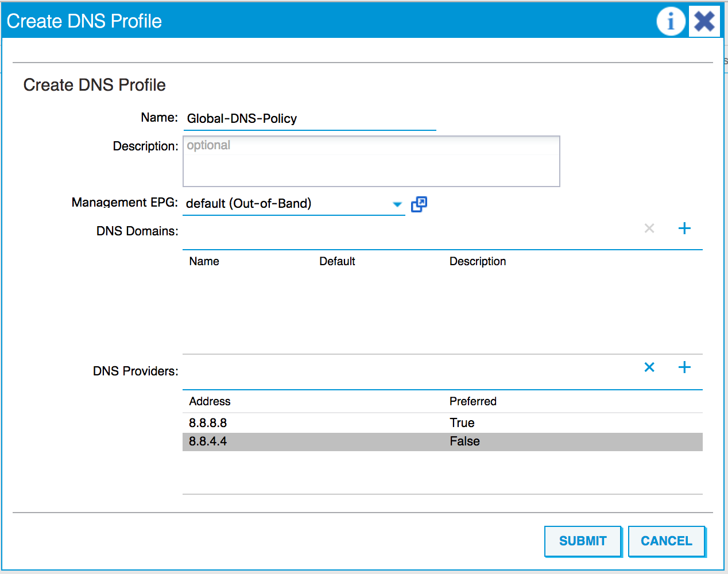
Task: Add a DNS Provider with plus icon
Action: click(684, 367)
